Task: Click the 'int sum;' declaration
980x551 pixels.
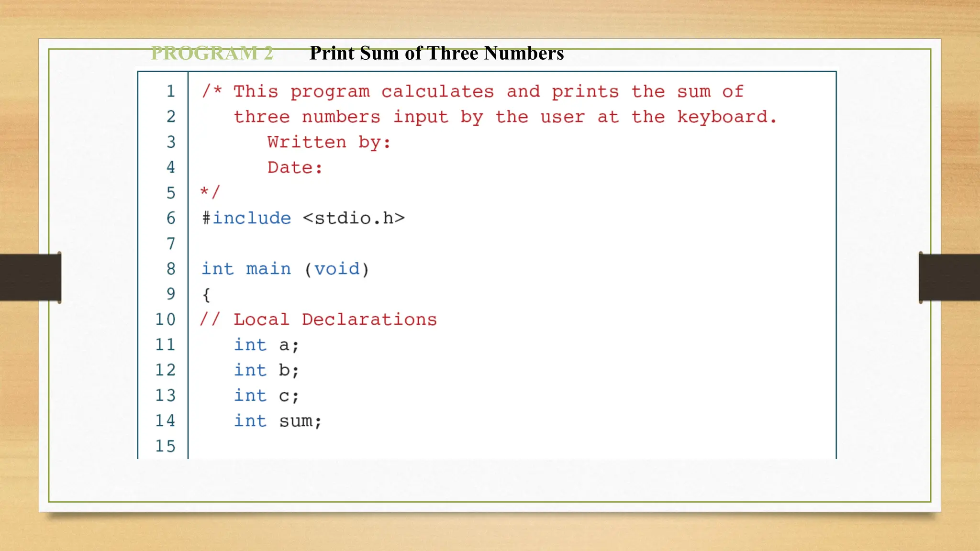Action: click(x=278, y=421)
